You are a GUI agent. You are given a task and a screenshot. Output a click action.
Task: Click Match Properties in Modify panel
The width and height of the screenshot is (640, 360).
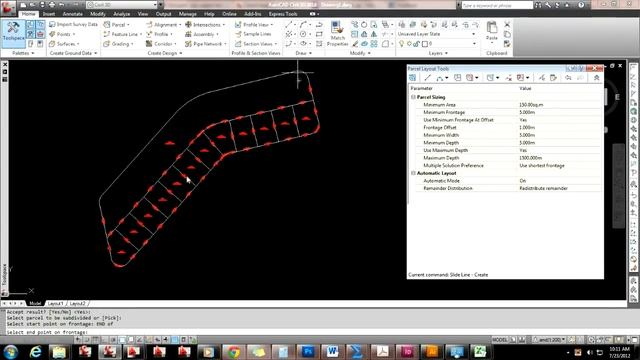tap(337, 34)
